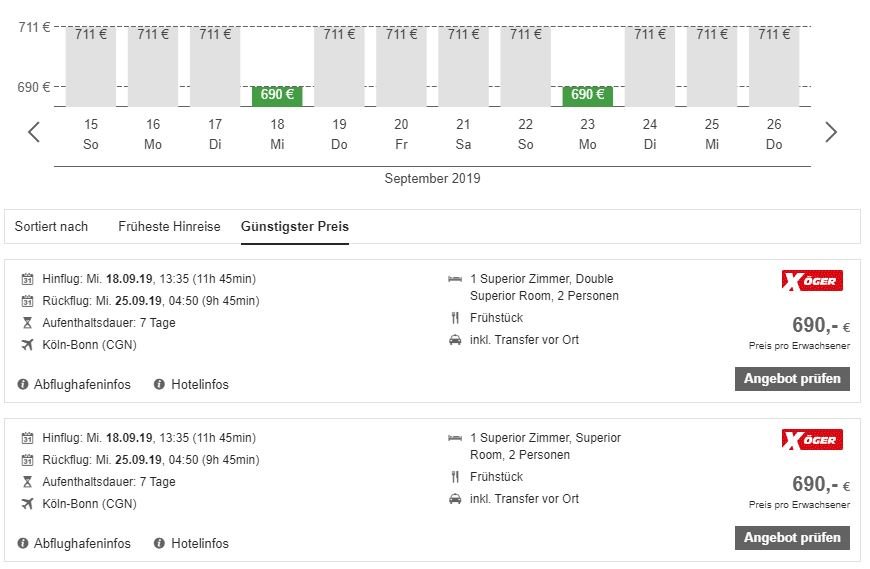Switch to the Günstigster Preis sorting tab
Viewport: 870px width, 569px height.
(x=295, y=227)
